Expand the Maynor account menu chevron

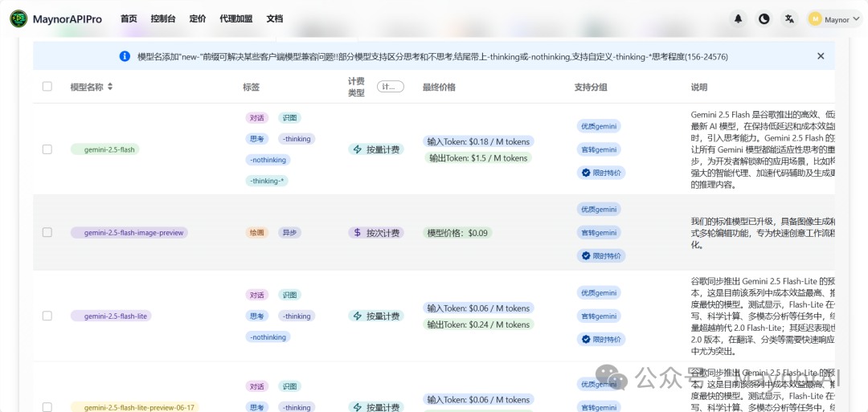click(856, 19)
